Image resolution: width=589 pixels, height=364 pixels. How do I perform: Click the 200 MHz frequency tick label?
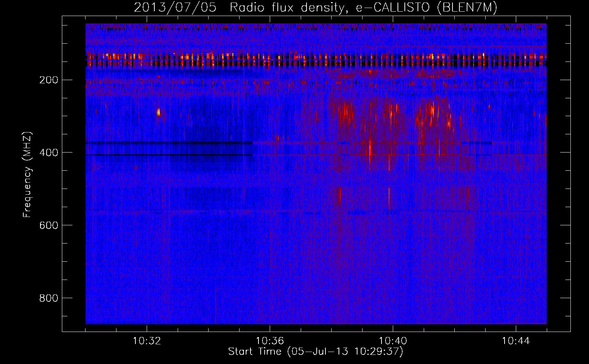pos(48,80)
